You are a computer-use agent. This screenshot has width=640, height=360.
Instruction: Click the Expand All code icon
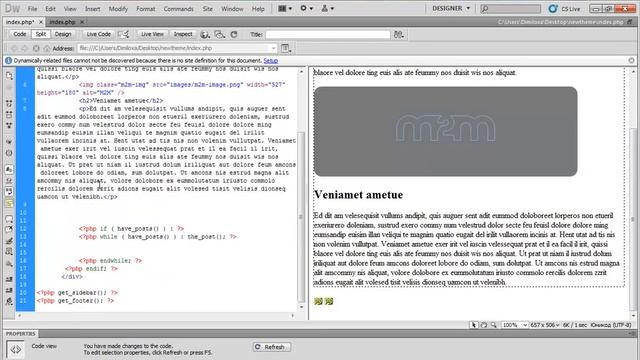coord(9,126)
